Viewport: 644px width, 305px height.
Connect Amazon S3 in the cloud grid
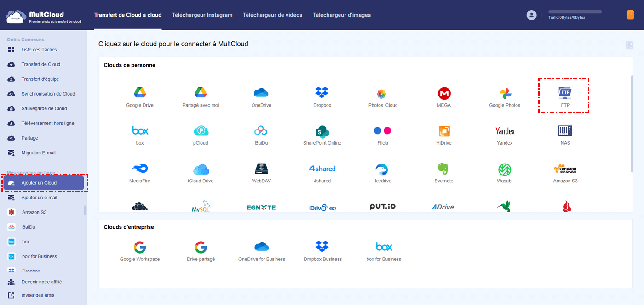[x=565, y=173]
